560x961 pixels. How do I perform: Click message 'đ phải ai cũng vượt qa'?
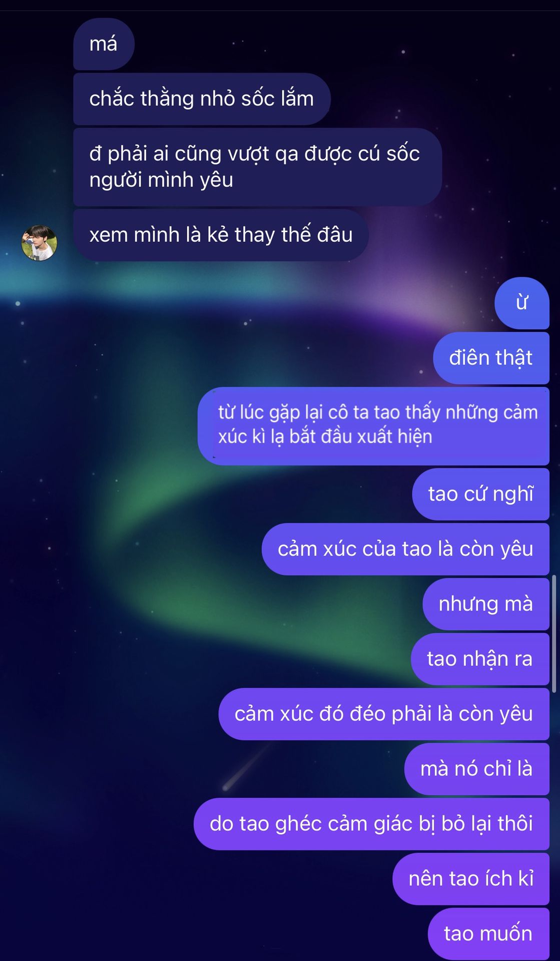coord(257,167)
